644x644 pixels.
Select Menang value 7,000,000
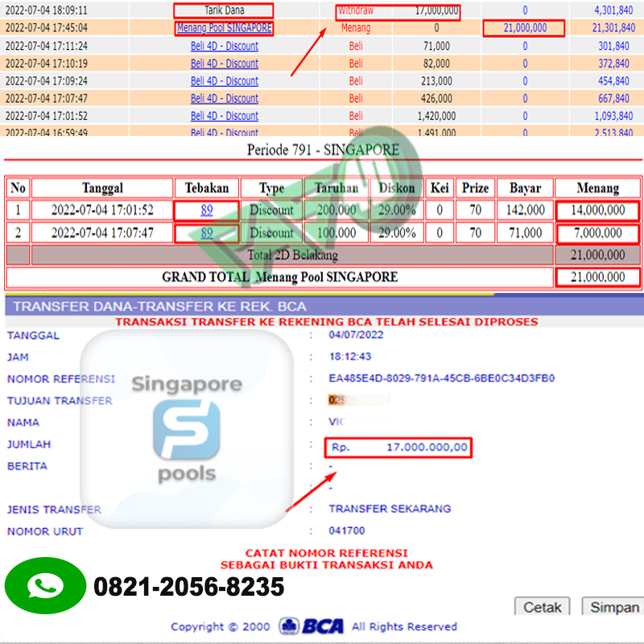pyautogui.click(x=597, y=233)
